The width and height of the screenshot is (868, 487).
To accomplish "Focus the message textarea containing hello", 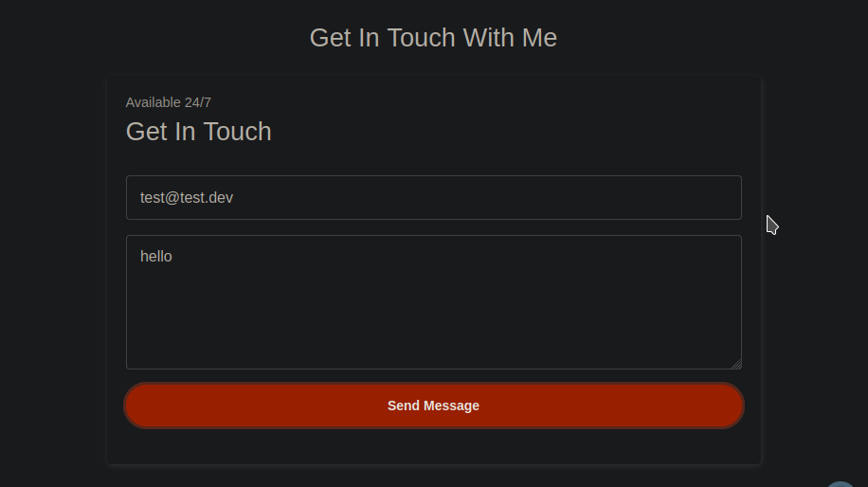I will coord(433,302).
